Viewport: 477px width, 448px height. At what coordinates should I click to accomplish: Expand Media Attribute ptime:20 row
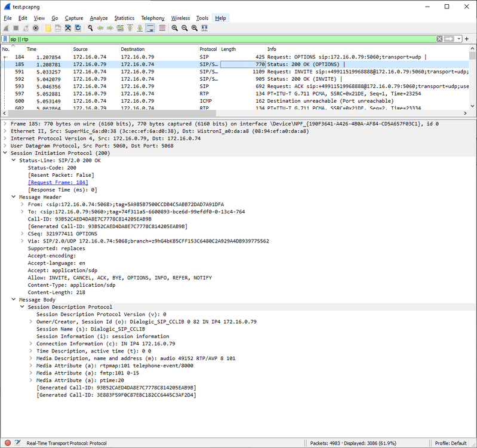click(30, 380)
